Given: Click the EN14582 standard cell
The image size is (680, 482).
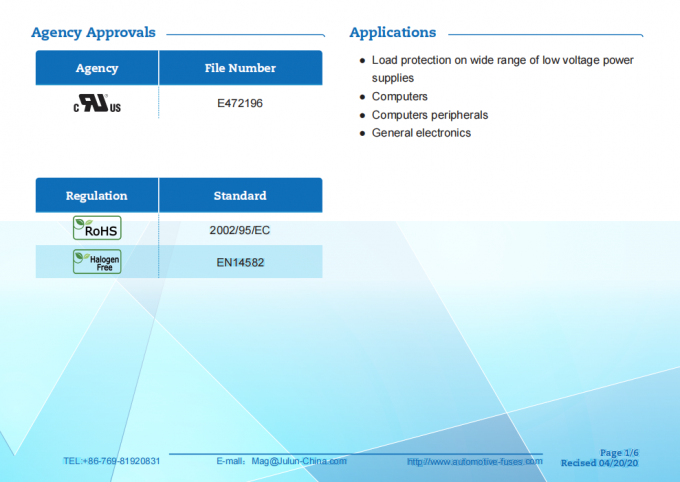Looking at the screenshot, I should point(240,263).
